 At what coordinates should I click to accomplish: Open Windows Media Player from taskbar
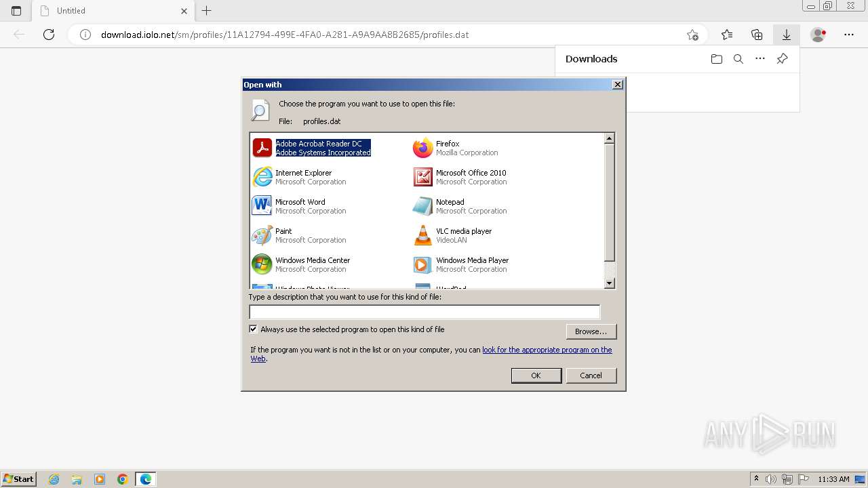[100, 479]
